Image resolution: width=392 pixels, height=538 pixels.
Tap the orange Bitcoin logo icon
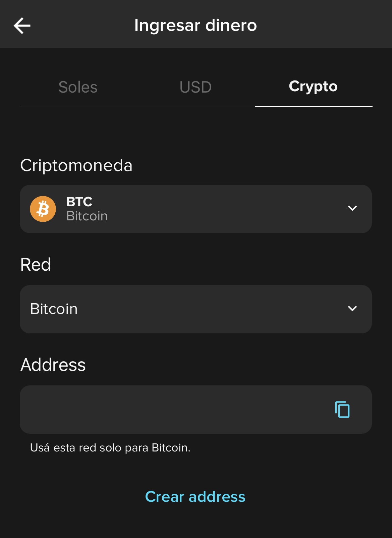(43, 209)
